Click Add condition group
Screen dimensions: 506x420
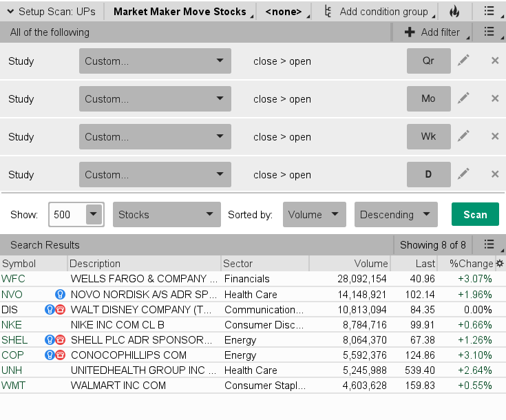pos(379,12)
